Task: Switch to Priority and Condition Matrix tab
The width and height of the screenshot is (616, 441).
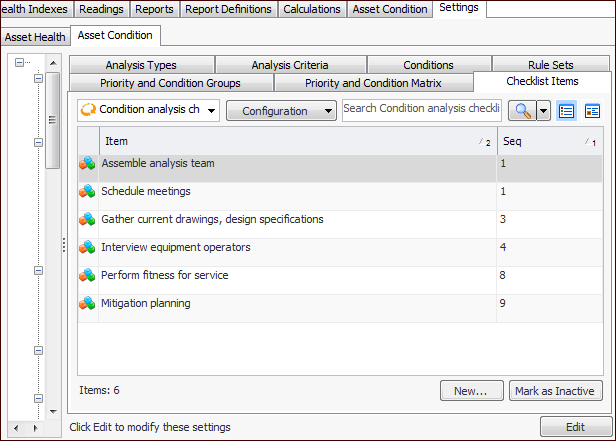Action: [x=373, y=83]
